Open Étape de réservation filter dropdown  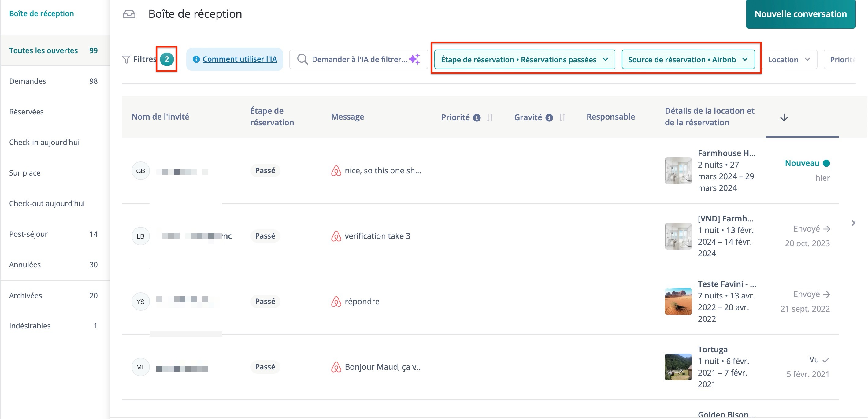tap(524, 60)
